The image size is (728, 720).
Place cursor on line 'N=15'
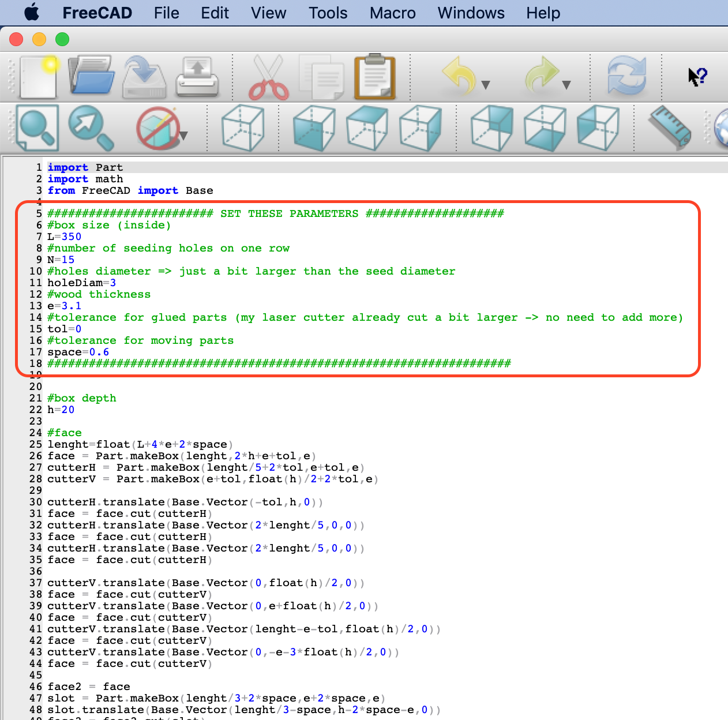(61, 260)
